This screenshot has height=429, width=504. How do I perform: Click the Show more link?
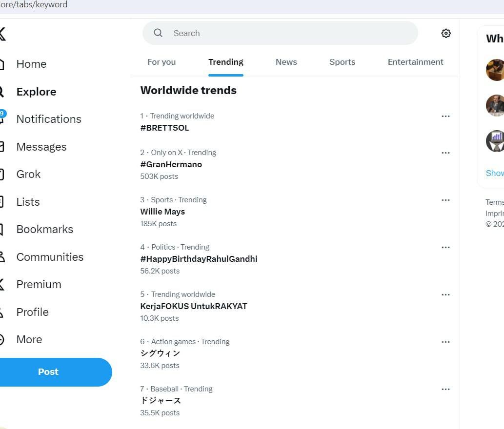(x=494, y=173)
